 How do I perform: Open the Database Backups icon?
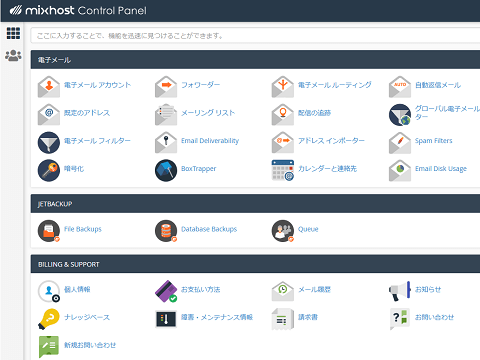pos(166,231)
